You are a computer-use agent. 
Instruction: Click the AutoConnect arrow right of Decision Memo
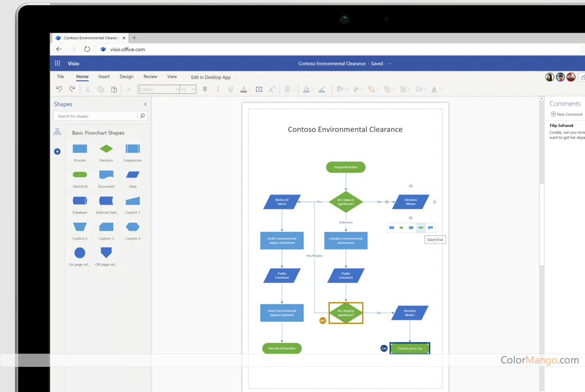(434, 202)
